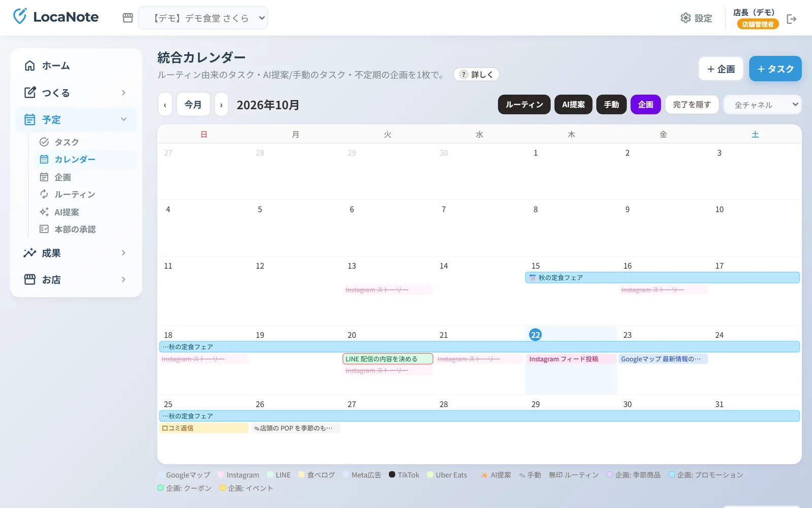The width and height of the screenshot is (812, 508).
Task: Expand the つくる menu chevron
Action: (123, 92)
